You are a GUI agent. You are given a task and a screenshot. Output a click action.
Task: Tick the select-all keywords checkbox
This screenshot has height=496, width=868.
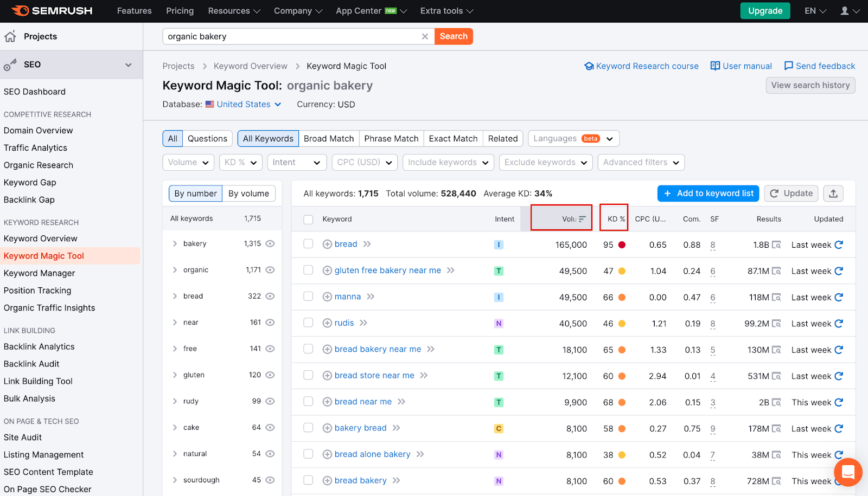[308, 220]
